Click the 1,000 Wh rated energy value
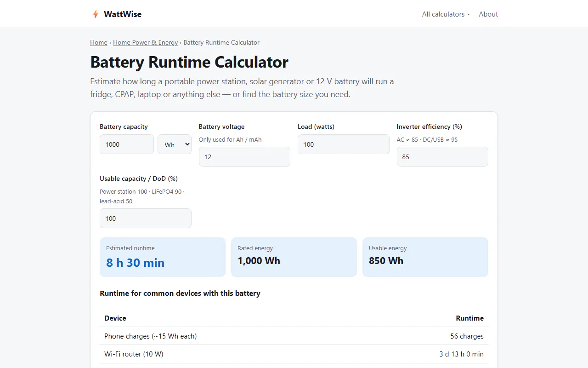Viewport: 588px width, 368px height. click(259, 261)
